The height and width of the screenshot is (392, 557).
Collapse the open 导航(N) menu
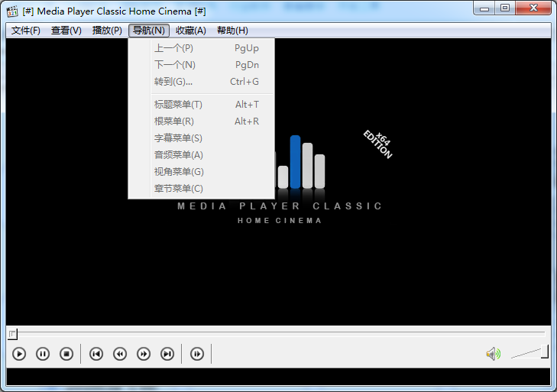(x=148, y=31)
